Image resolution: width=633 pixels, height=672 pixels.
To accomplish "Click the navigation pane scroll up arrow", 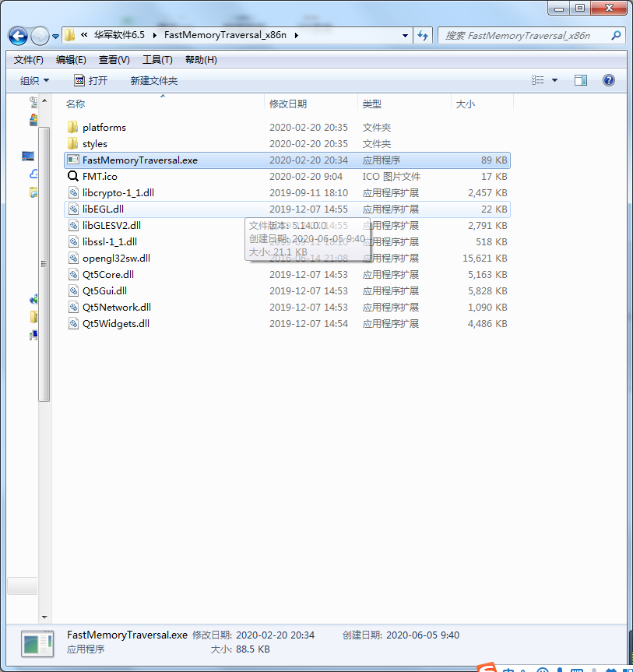I will 44,100.
